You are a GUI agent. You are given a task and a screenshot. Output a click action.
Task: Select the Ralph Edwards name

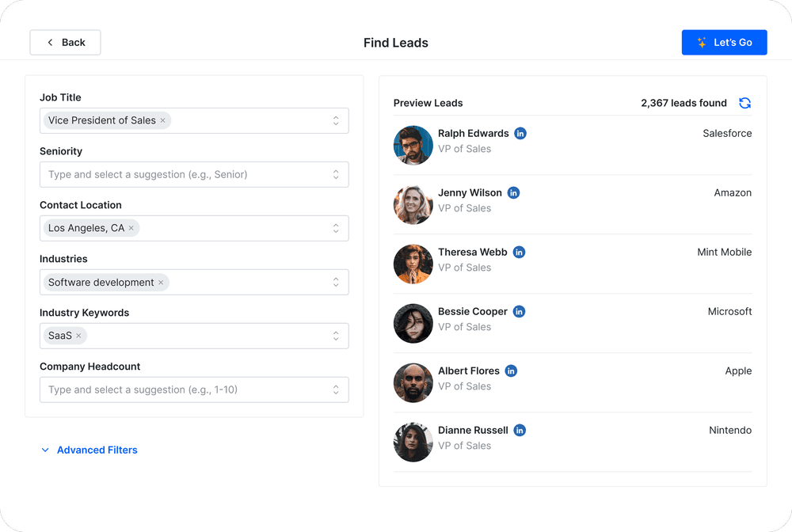474,133
